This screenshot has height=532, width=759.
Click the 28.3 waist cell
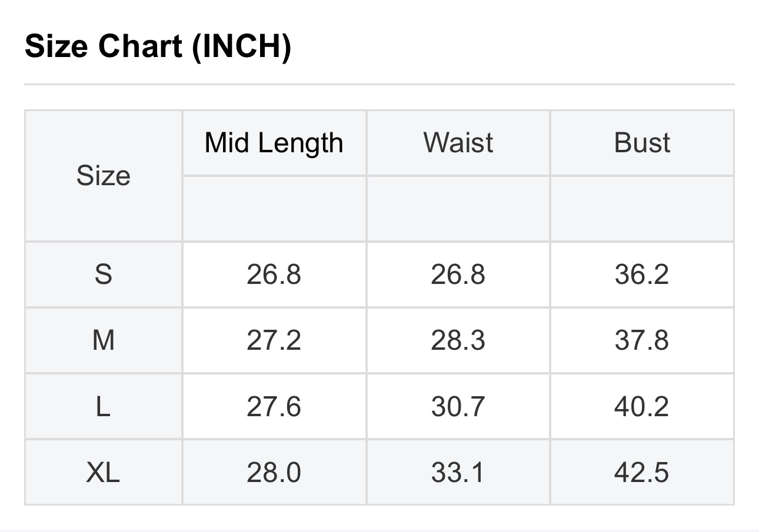pos(458,340)
